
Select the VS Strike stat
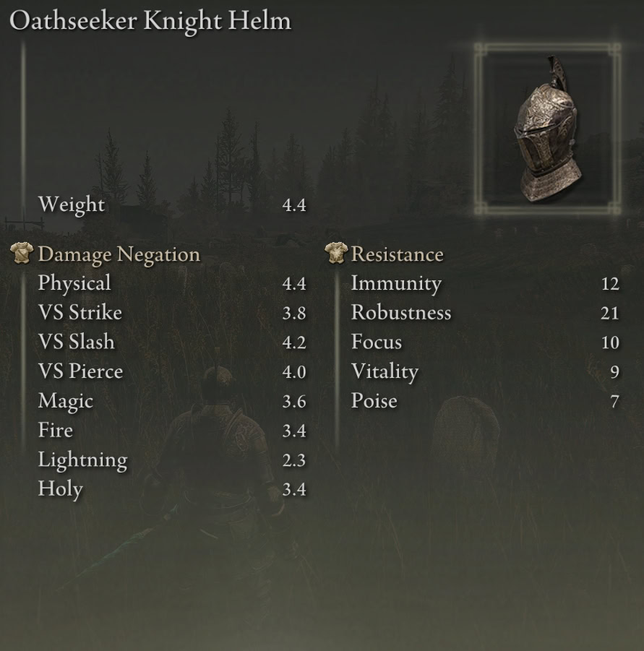172,313
